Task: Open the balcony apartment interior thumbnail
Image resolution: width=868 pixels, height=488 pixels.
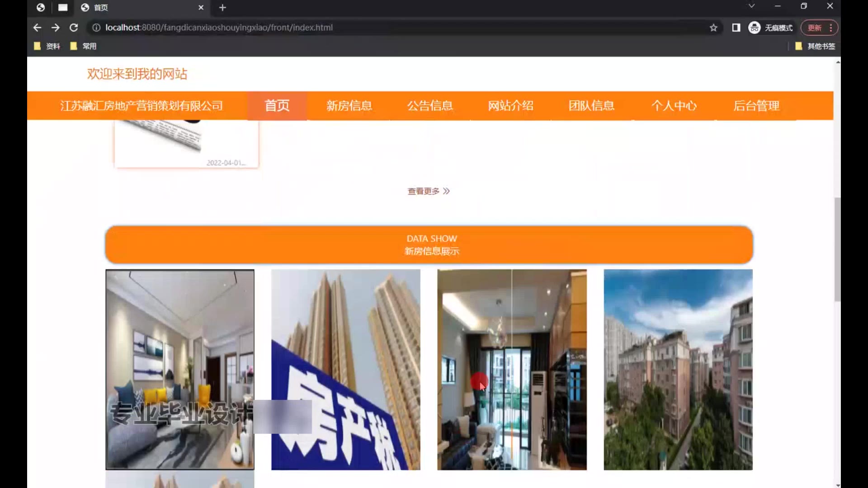Action: point(512,370)
